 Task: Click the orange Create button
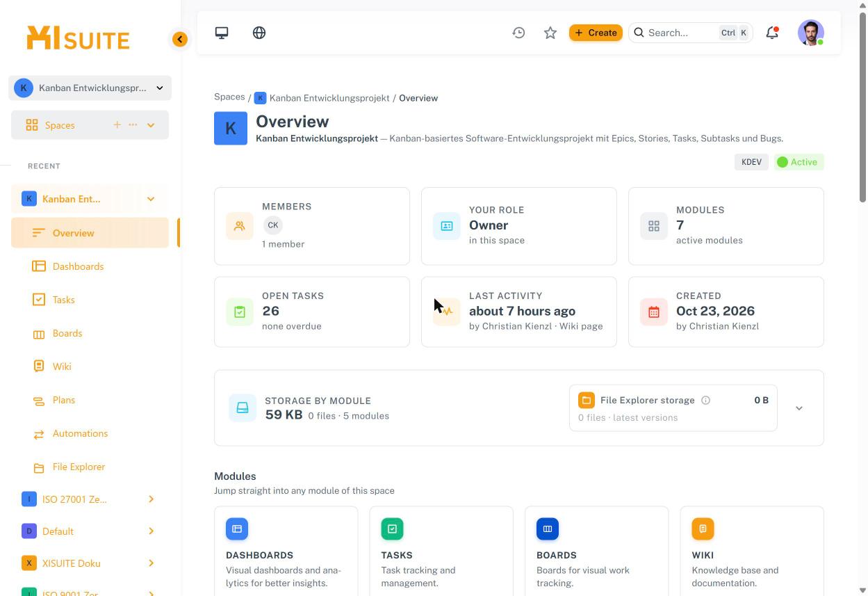tap(596, 33)
